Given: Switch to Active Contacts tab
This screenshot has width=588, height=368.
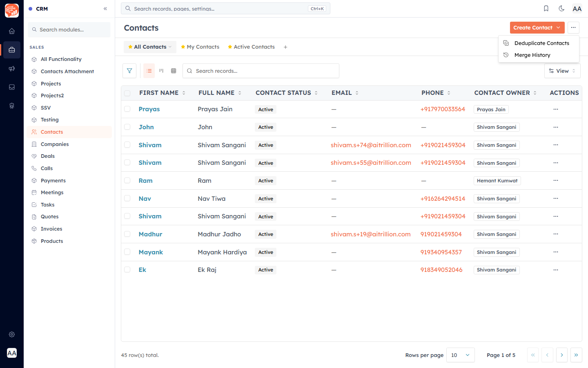Looking at the screenshot, I should point(251,47).
